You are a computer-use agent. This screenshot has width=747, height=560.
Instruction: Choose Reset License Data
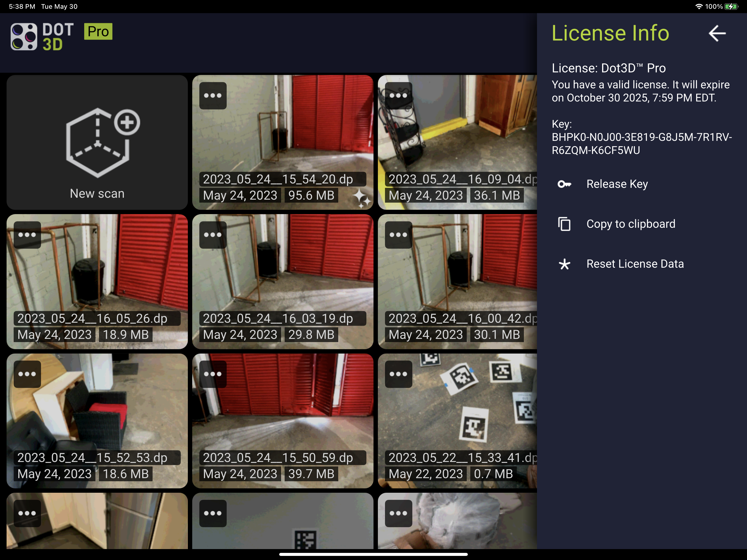point(635,264)
